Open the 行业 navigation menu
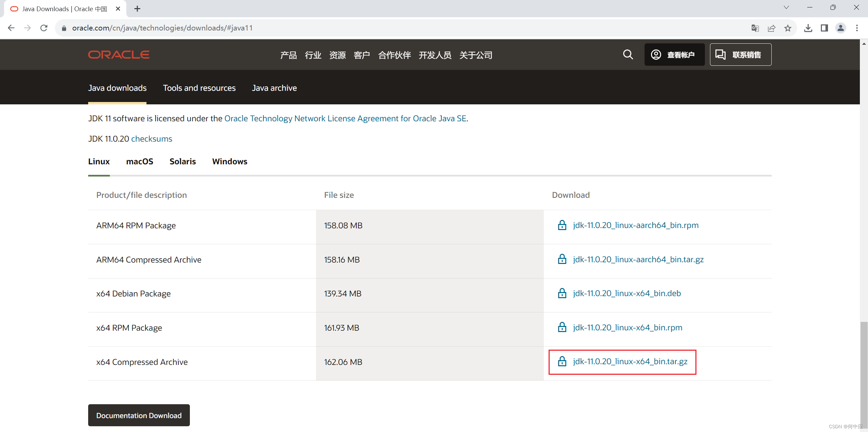This screenshot has width=868, height=432. (313, 55)
